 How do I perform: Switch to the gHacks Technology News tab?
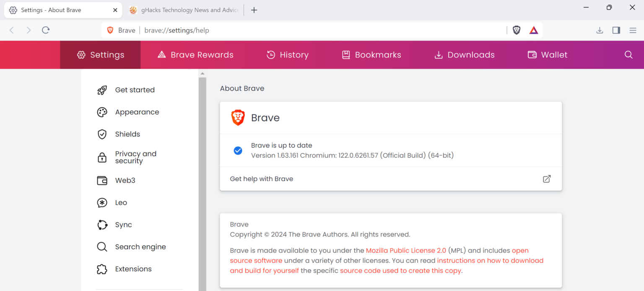(184, 10)
